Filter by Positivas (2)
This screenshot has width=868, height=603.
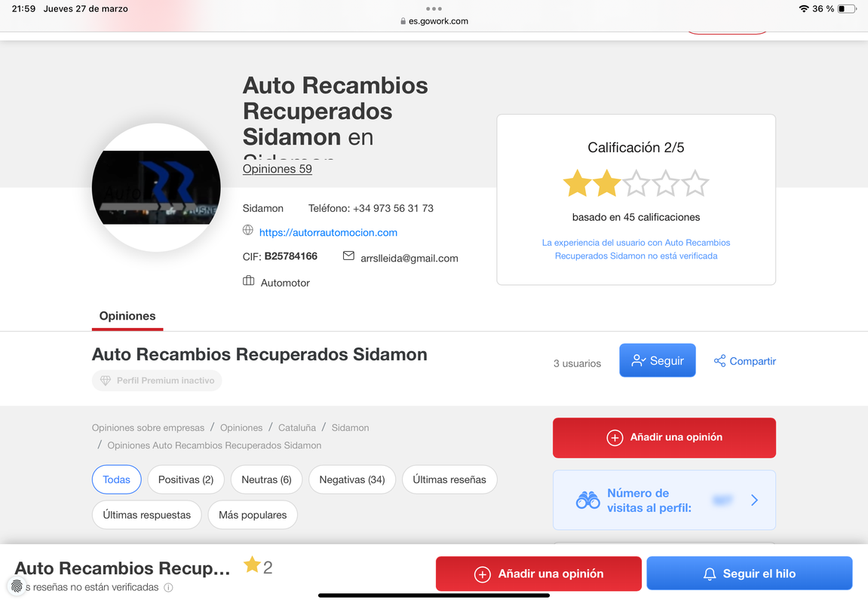pos(186,479)
